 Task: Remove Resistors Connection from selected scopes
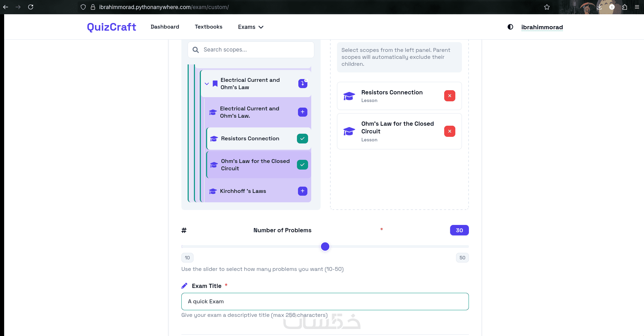tap(450, 96)
